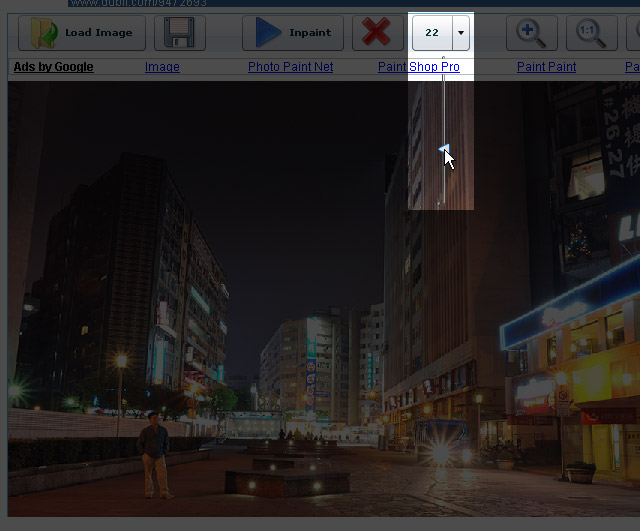Open the brush size dropdown arrow
Screen dimensions: 640x531
click(x=461, y=33)
